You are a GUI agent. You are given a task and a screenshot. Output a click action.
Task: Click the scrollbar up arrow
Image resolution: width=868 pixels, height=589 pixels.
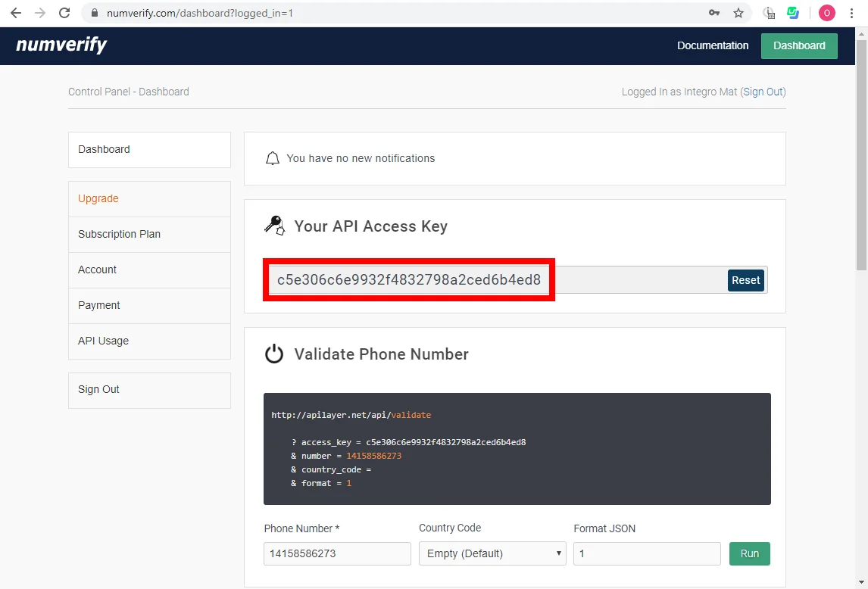point(861,33)
